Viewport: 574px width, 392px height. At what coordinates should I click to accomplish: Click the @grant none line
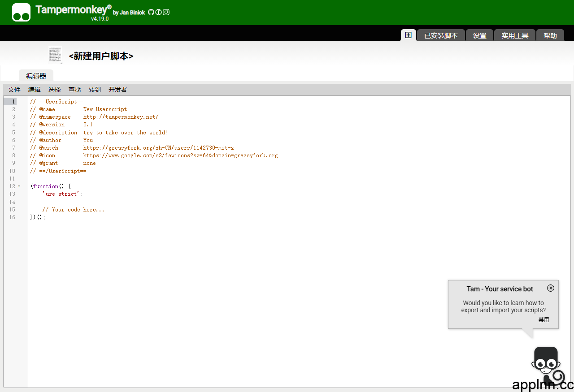point(63,163)
